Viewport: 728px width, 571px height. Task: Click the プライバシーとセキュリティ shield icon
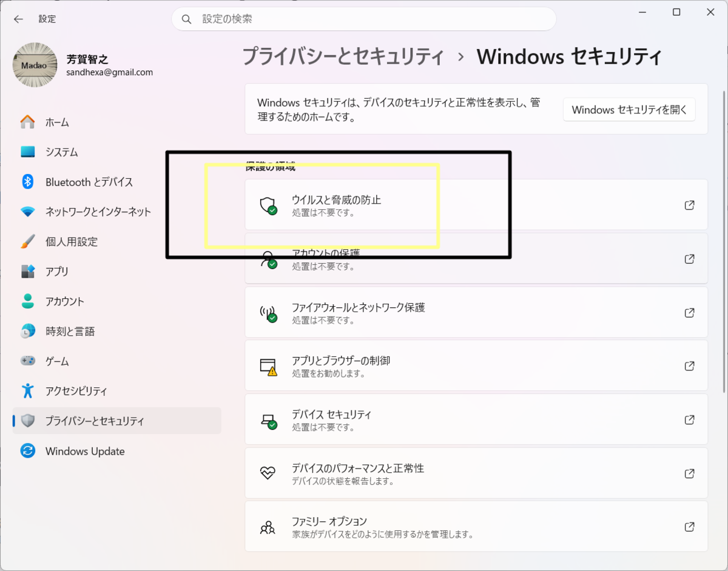[x=28, y=420]
